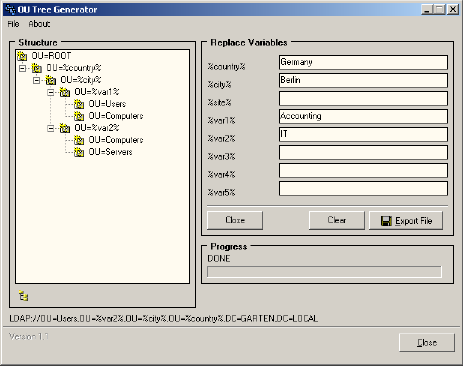Click the Progress bar
Screen dimensions: 463x366
(324, 272)
